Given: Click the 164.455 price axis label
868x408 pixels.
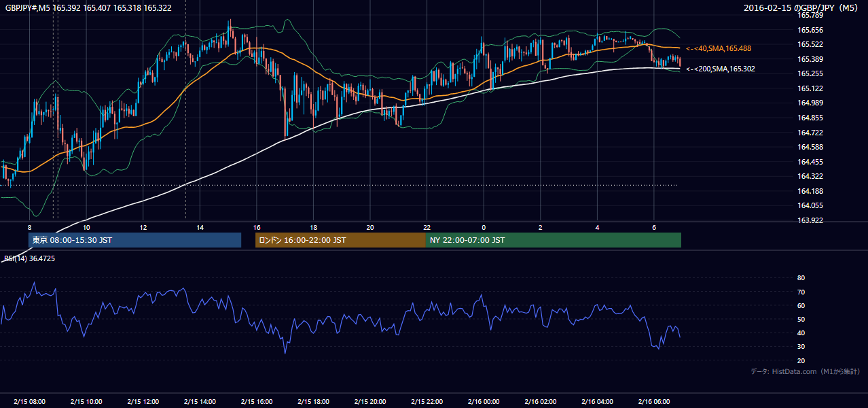Looking at the screenshot, I should [x=810, y=162].
